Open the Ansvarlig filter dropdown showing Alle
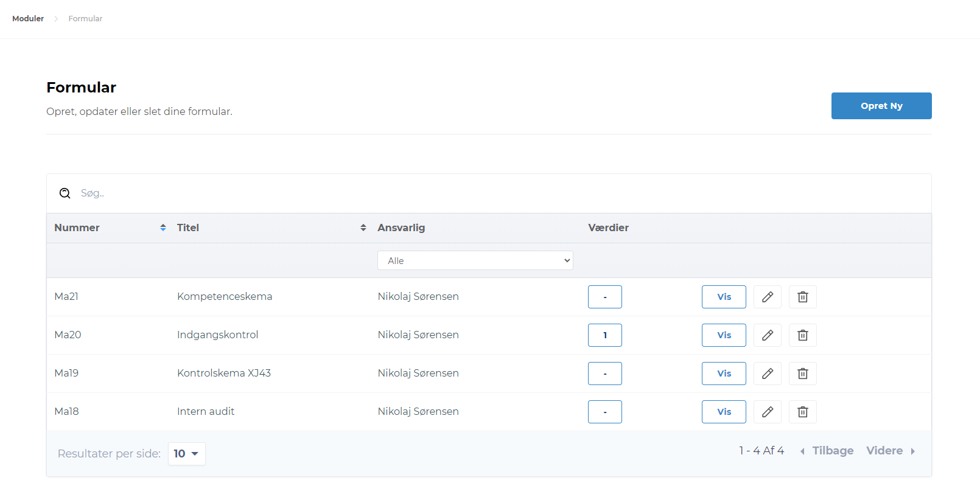 click(475, 260)
